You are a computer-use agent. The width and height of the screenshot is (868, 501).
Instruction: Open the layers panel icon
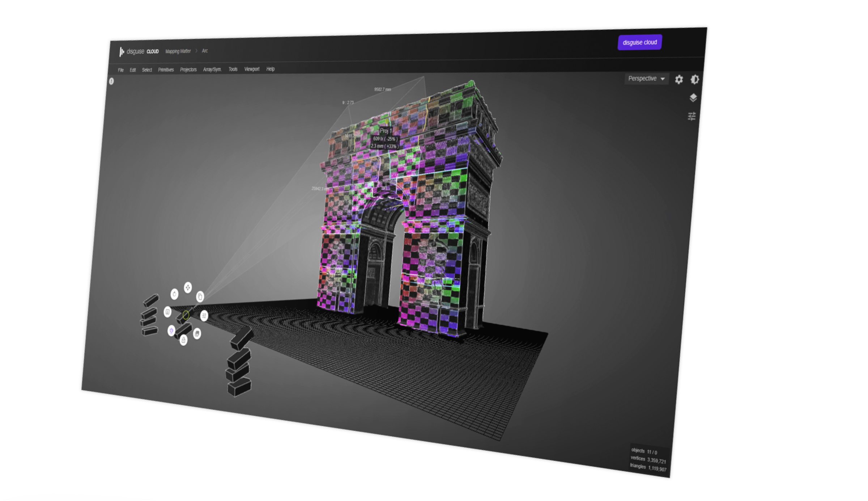point(693,98)
